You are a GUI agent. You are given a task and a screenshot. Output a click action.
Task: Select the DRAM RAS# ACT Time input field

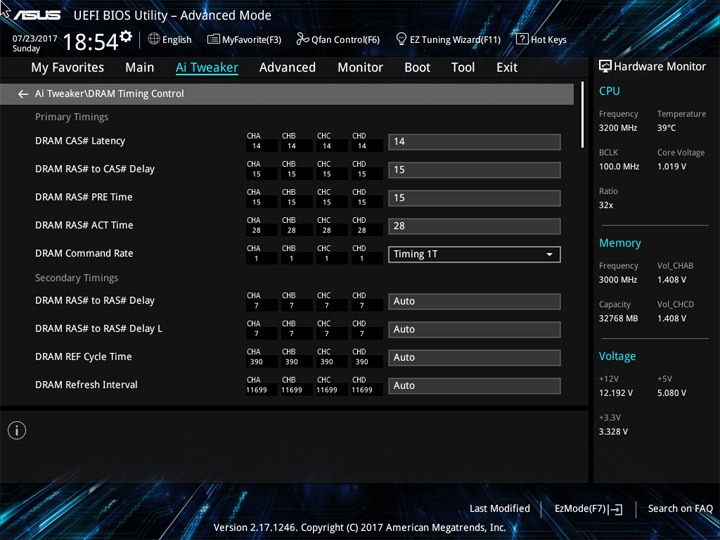point(474,226)
